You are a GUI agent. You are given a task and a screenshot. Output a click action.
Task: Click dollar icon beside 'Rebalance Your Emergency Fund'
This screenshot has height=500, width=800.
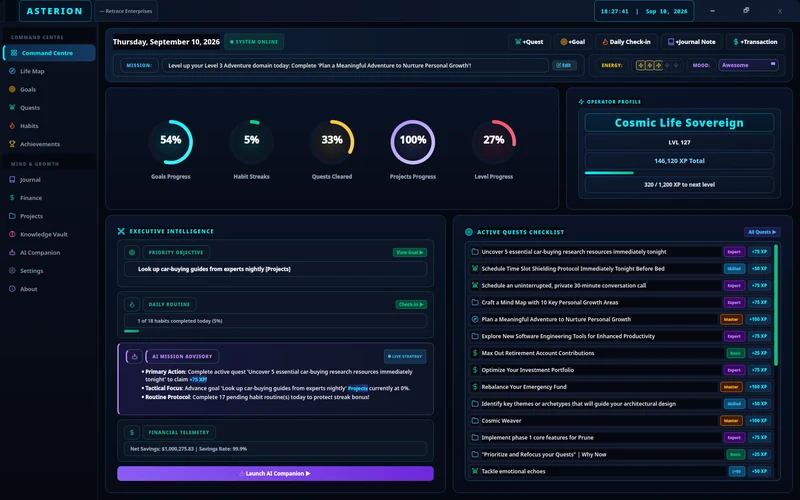475,387
